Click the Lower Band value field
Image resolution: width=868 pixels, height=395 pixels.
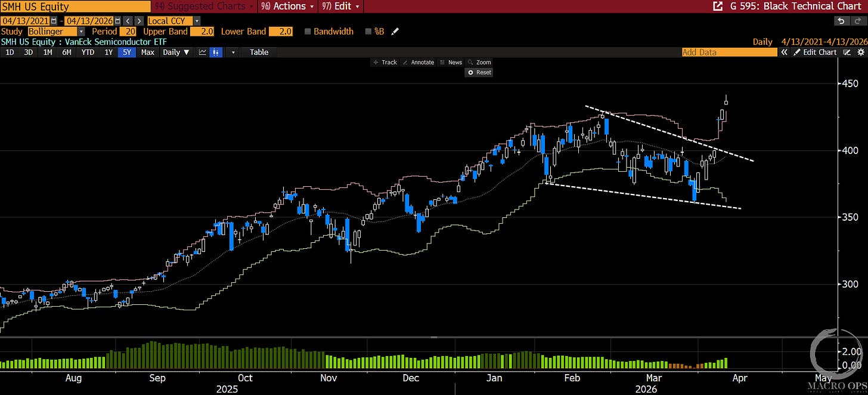click(281, 32)
